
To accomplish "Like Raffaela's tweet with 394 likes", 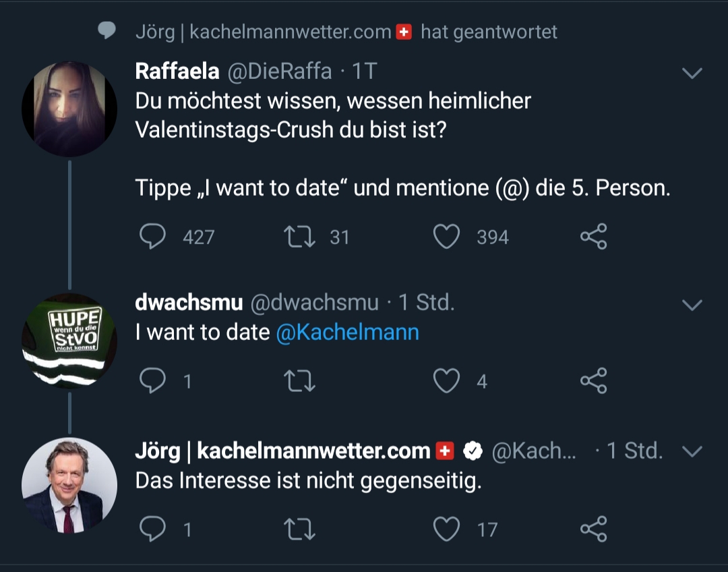I will click(446, 237).
